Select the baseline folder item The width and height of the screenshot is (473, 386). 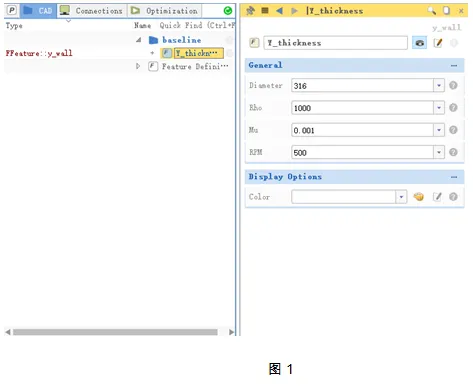tap(182, 40)
